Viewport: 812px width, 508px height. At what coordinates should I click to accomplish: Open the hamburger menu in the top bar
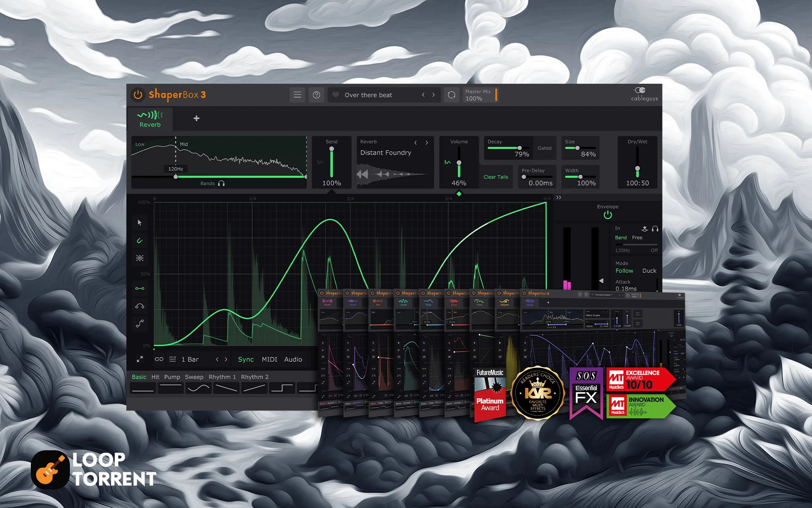pos(297,95)
